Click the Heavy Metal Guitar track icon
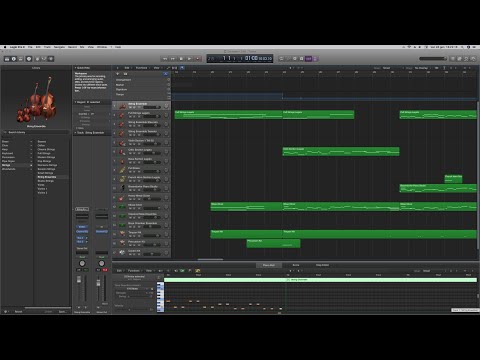The width and height of the screenshot is (480, 360). [x=122, y=198]
